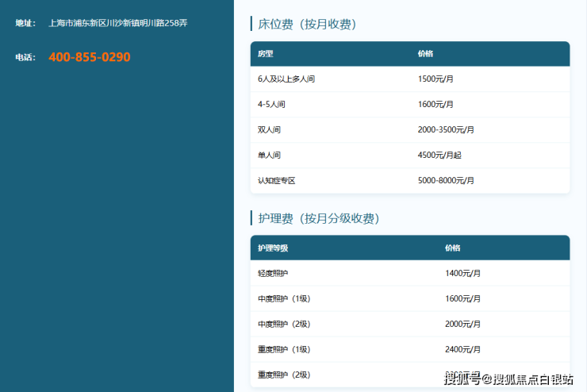Select the 4-5人间 row label

coord(271,105)
